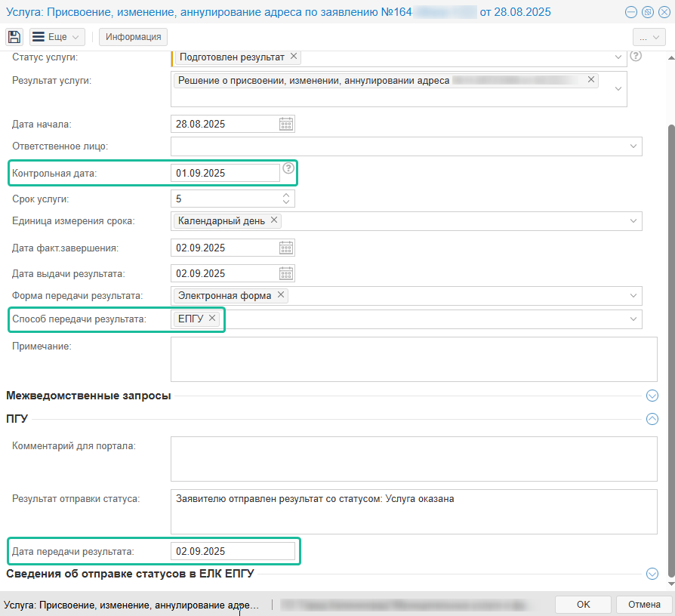
Task: Click help icon next to Контрольная дата
Action: (x=288, y=169)
